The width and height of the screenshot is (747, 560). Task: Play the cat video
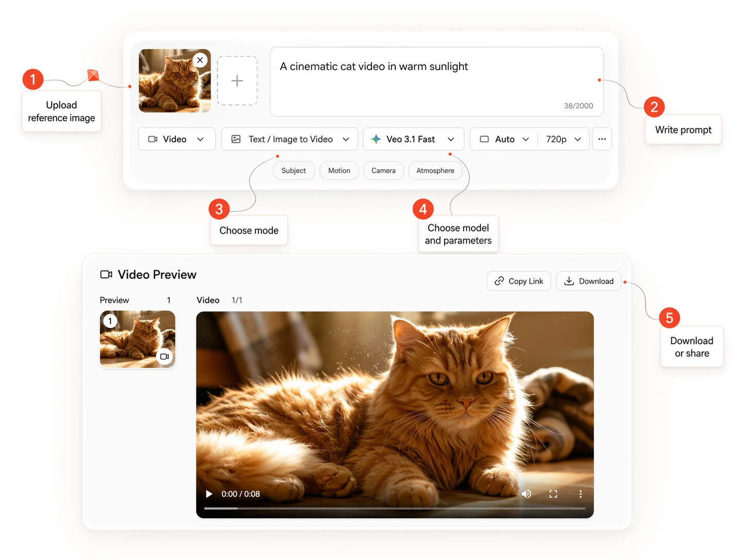209,494
